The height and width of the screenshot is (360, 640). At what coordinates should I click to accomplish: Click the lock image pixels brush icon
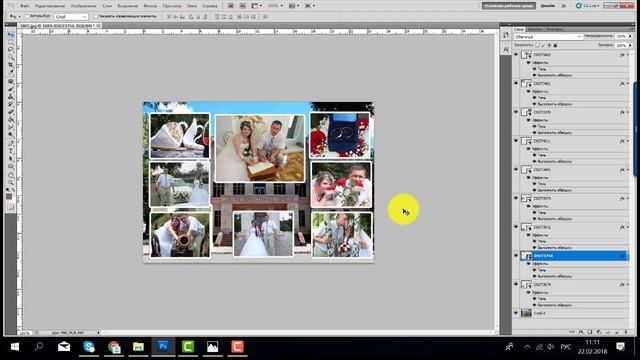click(x=543, y=45)
